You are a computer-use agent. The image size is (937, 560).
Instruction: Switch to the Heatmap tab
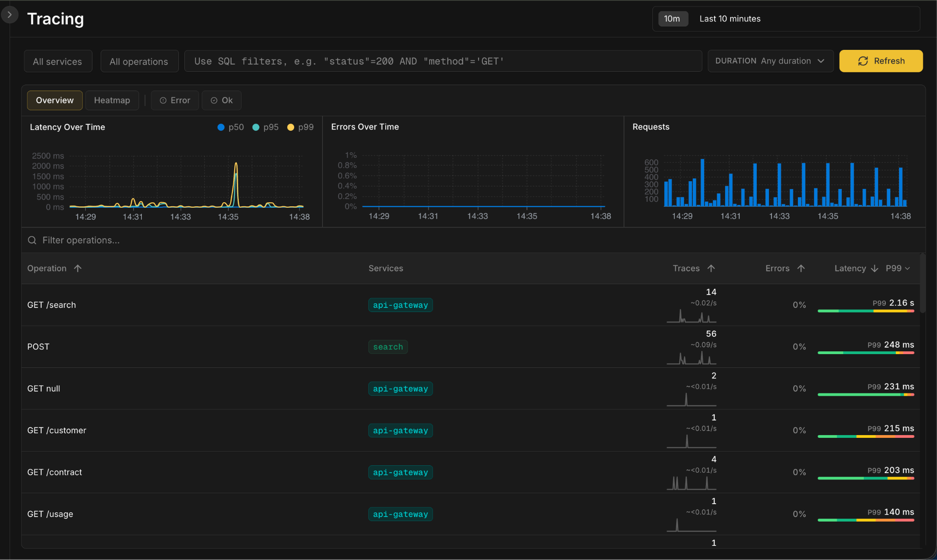112,100
